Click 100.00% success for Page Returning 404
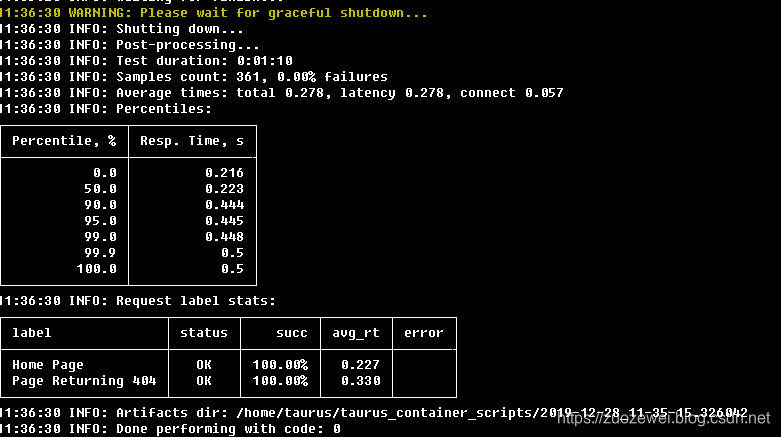The width and height of the screenshot is (781, 437). click(x=280, y=381)
